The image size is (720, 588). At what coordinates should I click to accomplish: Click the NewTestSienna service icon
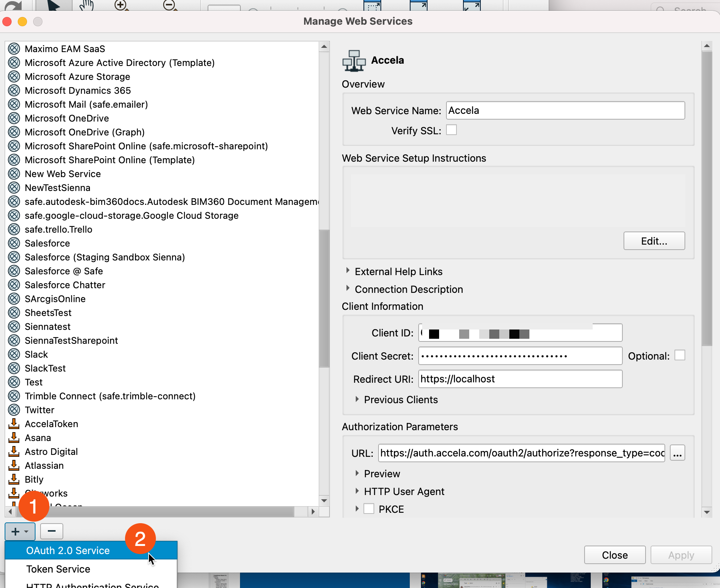(x=14, y=188)
